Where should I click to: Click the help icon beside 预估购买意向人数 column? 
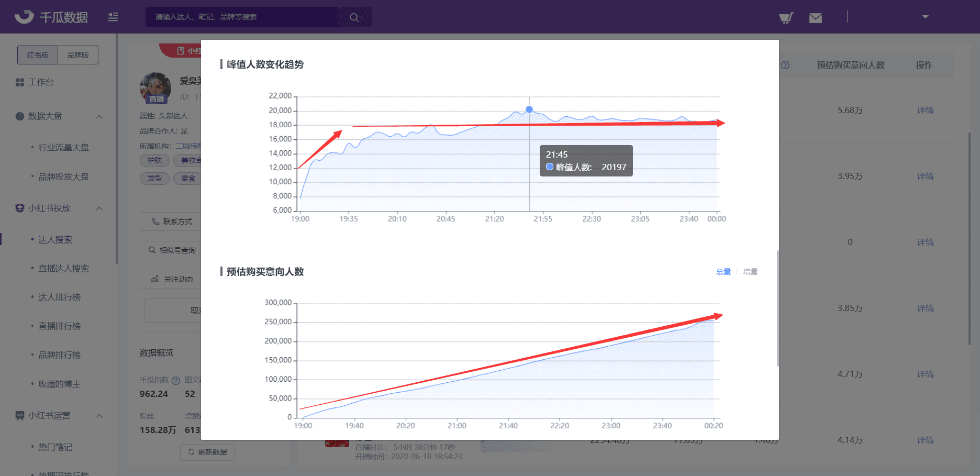pos(785,65)
